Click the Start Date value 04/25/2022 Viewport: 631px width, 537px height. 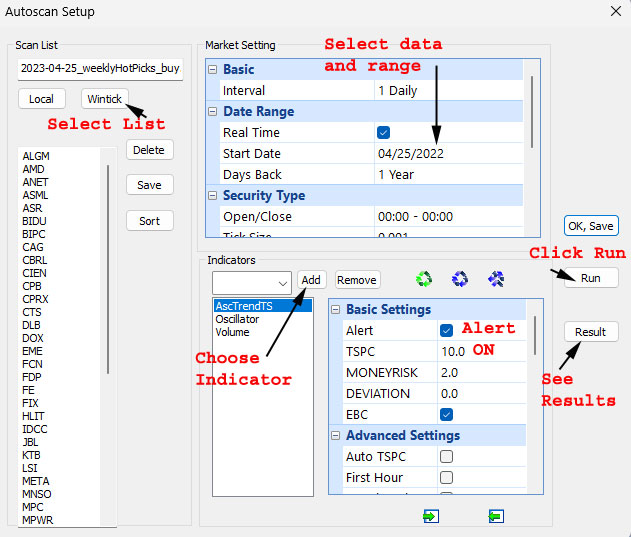click(x=410, y=153)
